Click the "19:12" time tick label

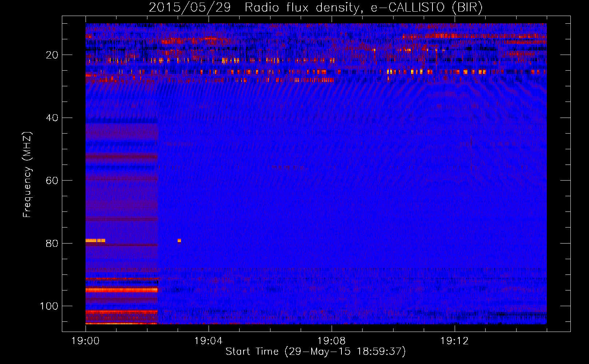click(x=454, y=341)
